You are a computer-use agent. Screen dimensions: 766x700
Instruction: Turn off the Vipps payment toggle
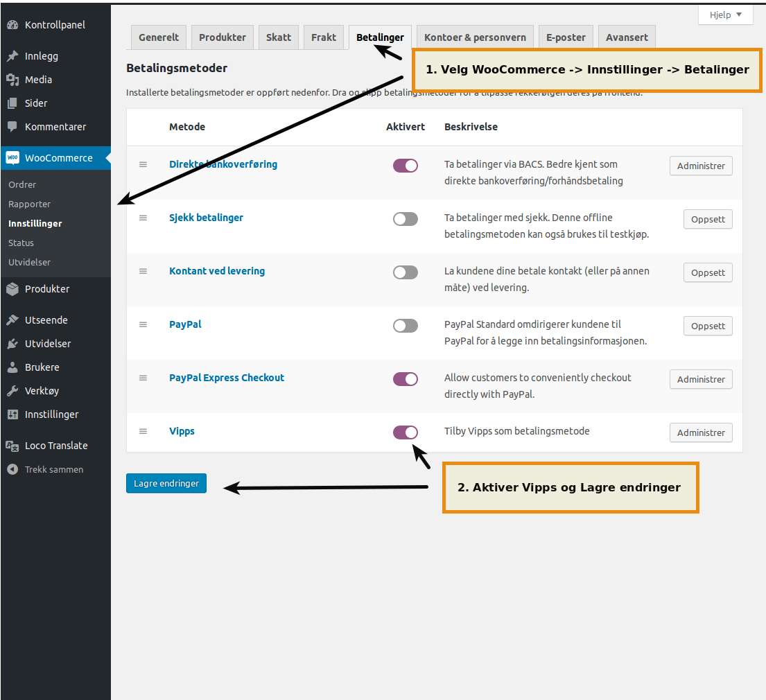(406, 432)
